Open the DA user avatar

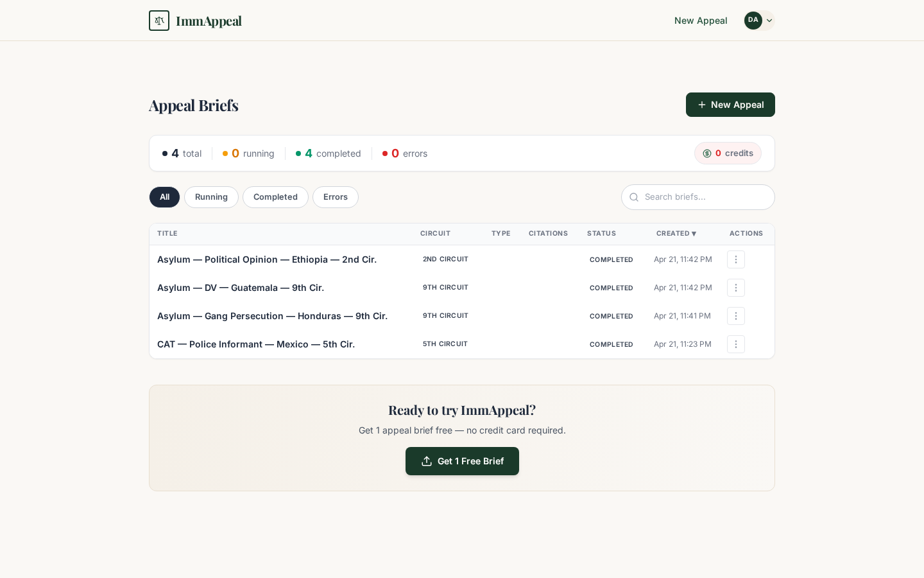[x=753, y=21]
